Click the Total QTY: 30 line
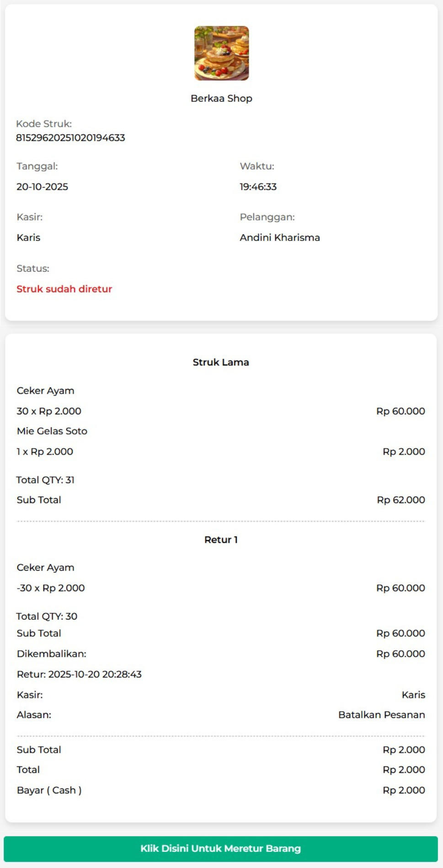This screenshot has width=443, height=868. pyautogui.click(x=47, y=616)
